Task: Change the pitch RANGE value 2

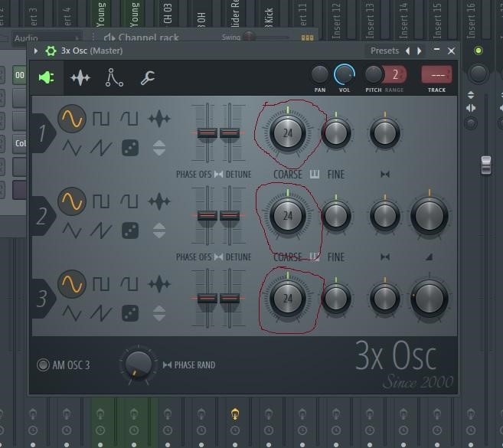Action: pos(395,74)
